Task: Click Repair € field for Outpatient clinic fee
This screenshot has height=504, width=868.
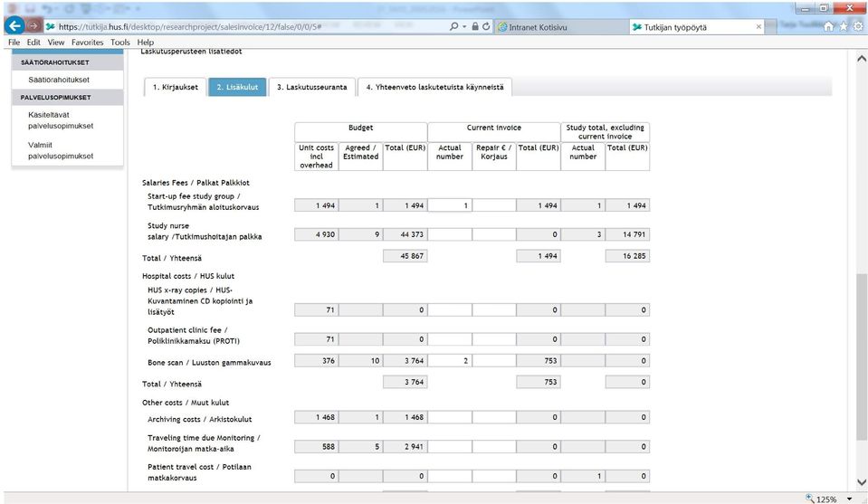Action: (494, 339)
